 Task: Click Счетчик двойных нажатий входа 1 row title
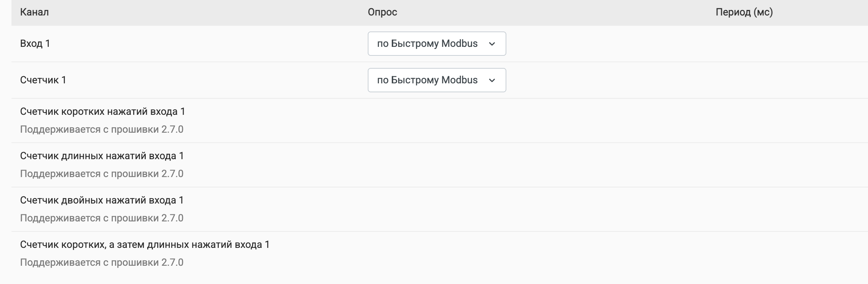(102, 200)
